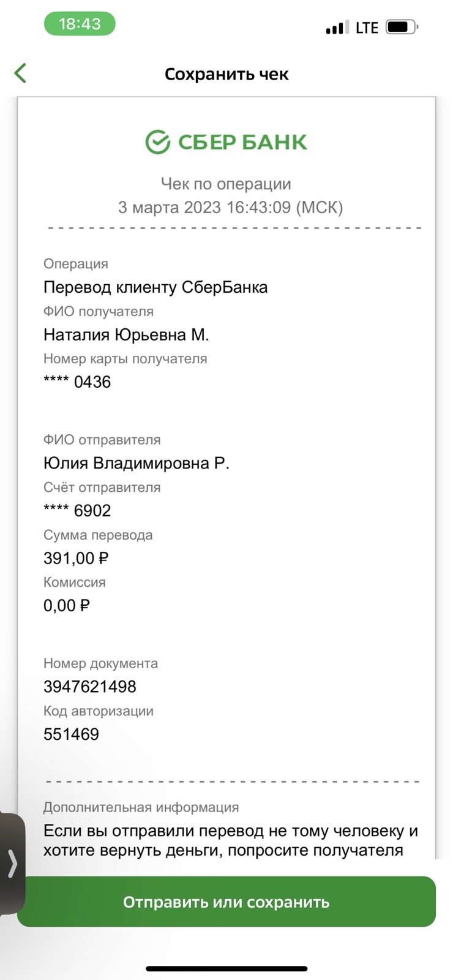
Task: Tap the battery status icon
Action: (x=402, y=28)
